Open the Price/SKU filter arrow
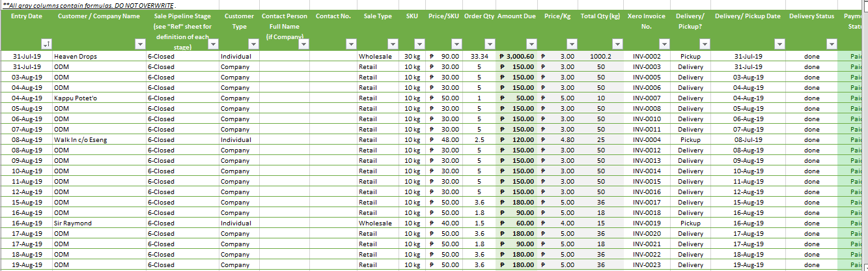This screenshot has width=868, height=271. (456, 44)
